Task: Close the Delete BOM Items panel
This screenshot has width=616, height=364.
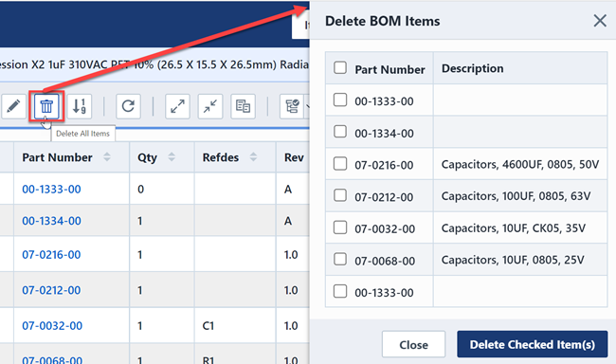Action: point(600,21)
